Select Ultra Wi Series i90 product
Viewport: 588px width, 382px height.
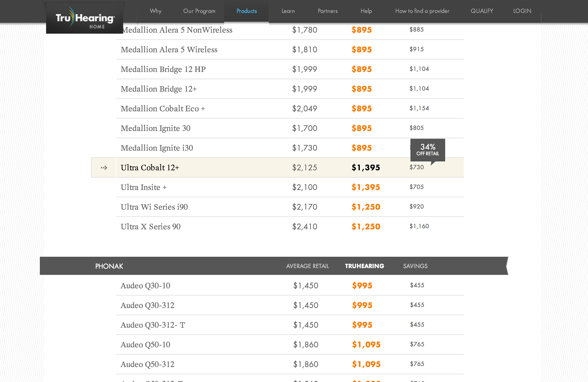pyautogui.click(x=154, y=207)
